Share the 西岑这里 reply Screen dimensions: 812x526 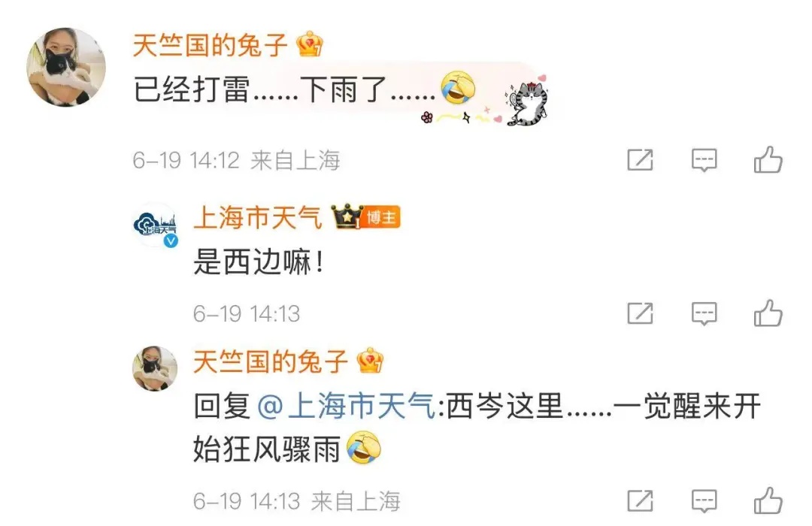[640, 500]
